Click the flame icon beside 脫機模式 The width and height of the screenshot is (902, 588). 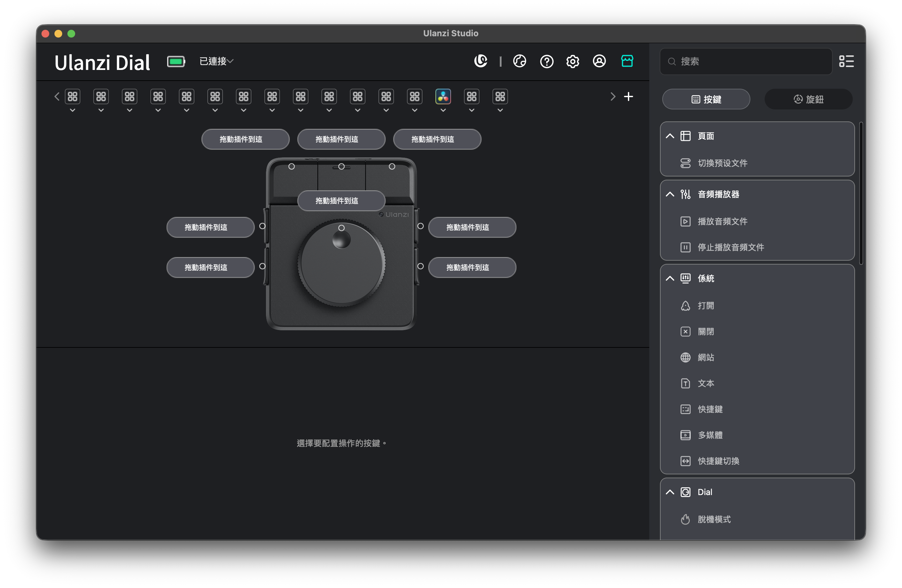[x=685, y=519]
